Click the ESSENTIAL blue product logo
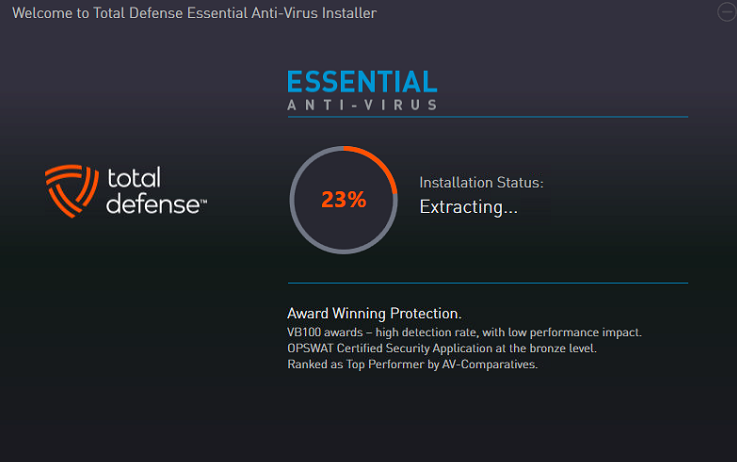 362,82
